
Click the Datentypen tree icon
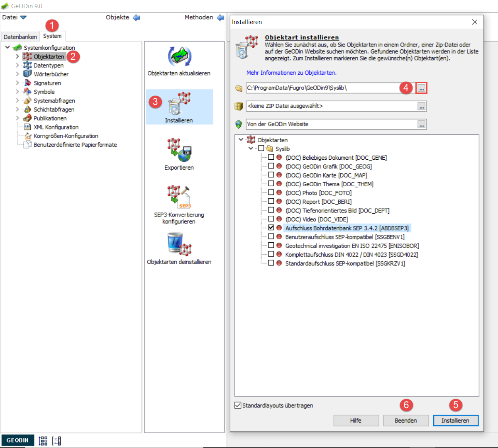[27, 65]
